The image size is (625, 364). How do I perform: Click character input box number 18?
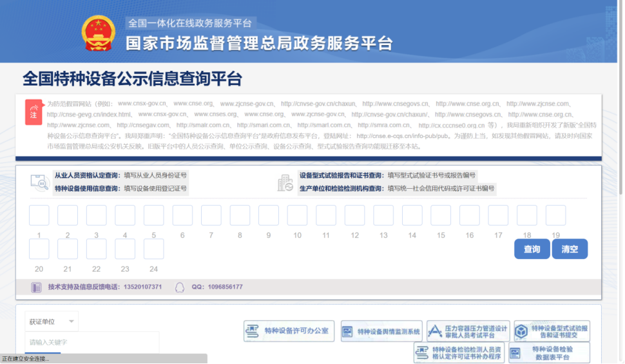click(527, 215)
